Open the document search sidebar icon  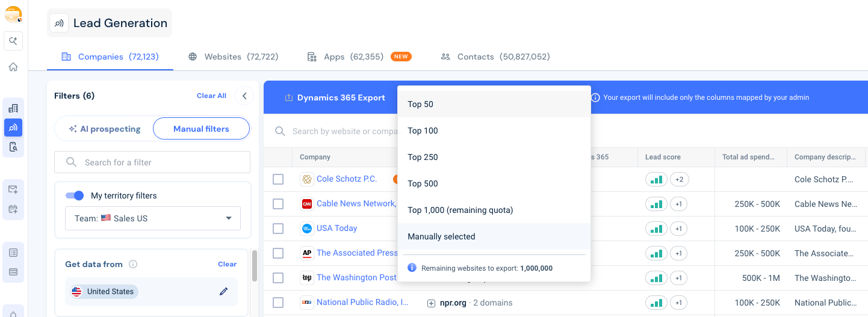[13, 147]
